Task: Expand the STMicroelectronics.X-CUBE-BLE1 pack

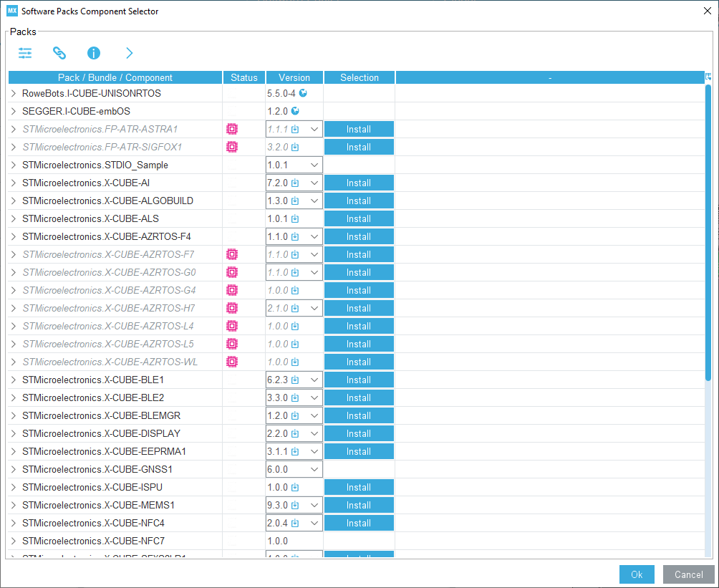Action: pyautogui.click(x=14, y=380)
